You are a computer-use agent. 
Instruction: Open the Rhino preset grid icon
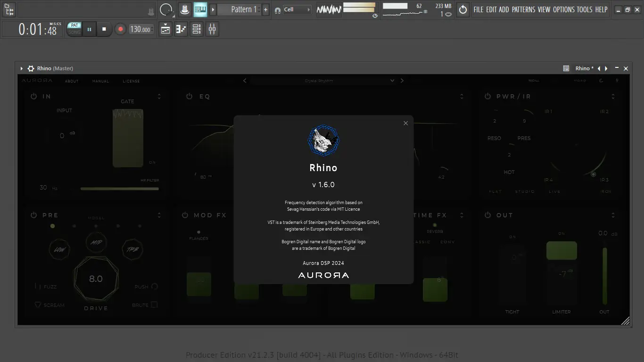click(566, 68)
